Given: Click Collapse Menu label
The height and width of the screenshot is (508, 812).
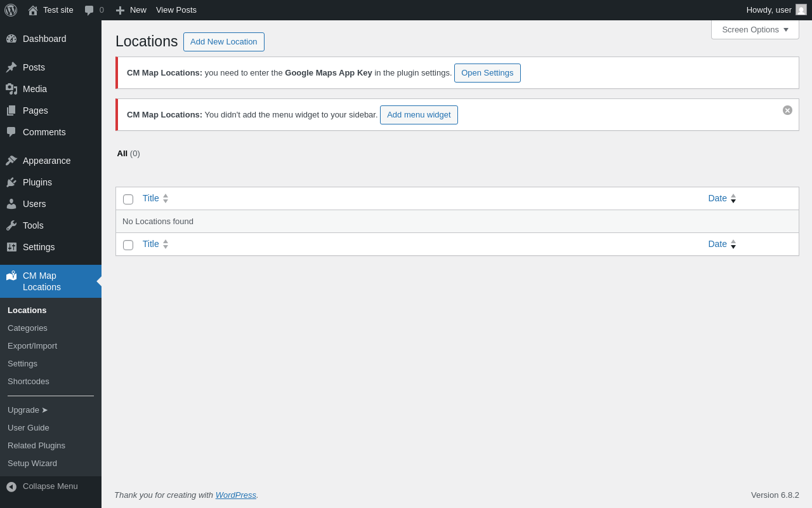Looking at the screenshot, I should pos(50,486).
